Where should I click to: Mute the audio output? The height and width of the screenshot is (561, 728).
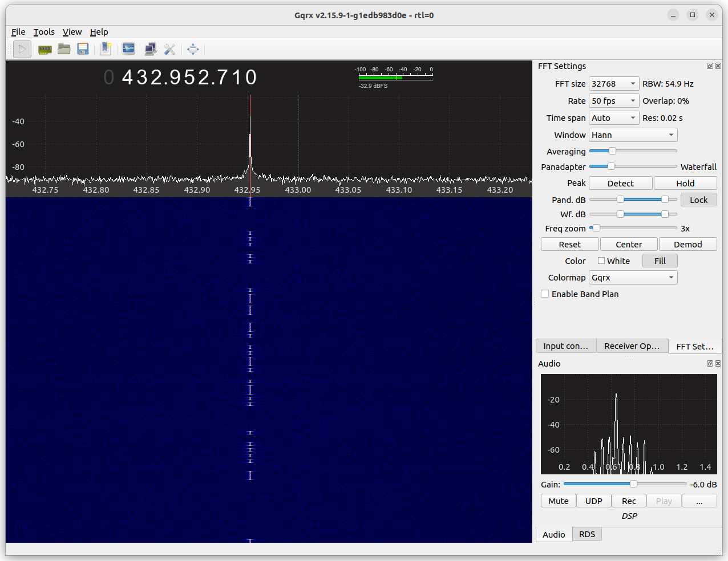tap(558, 501)
